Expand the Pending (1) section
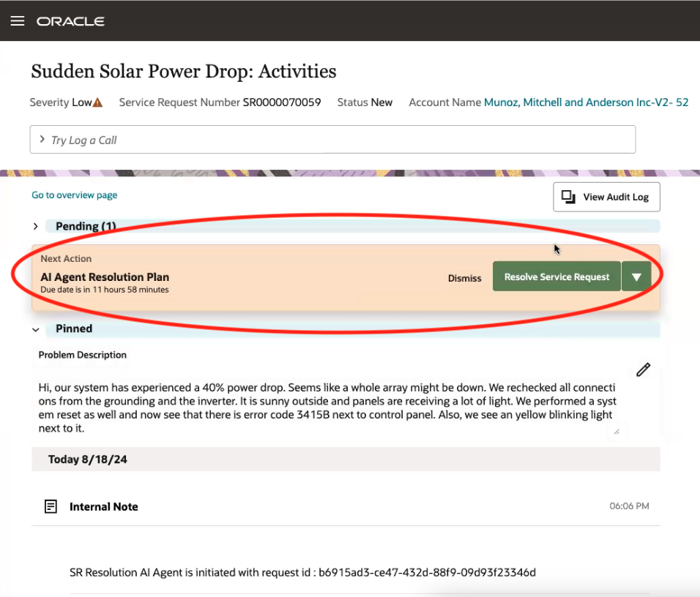 click(x=36, y=227)
